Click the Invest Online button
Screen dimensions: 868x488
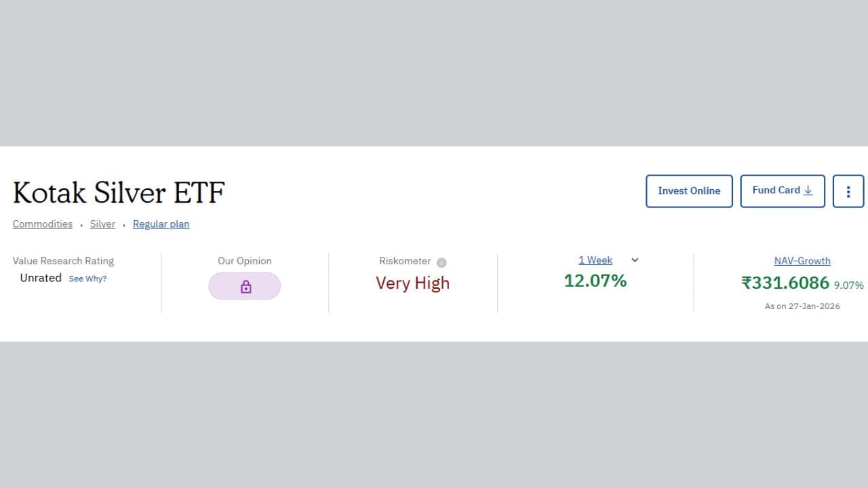point(689,191)
